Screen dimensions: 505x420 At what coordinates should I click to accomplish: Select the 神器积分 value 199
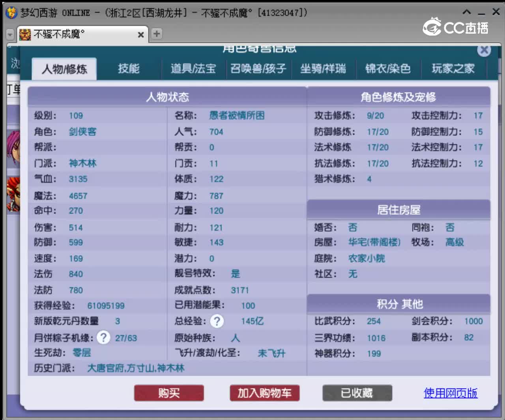pyautogui.click(x=374, y=354)
